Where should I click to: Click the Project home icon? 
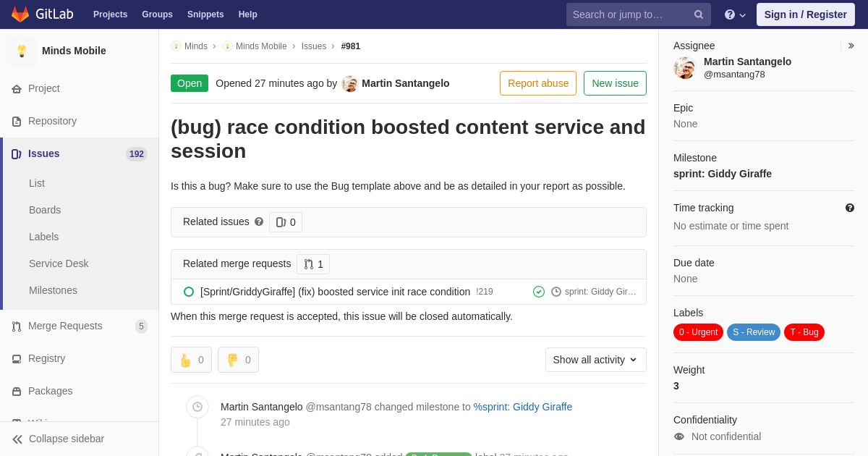(x=17, y=89)
